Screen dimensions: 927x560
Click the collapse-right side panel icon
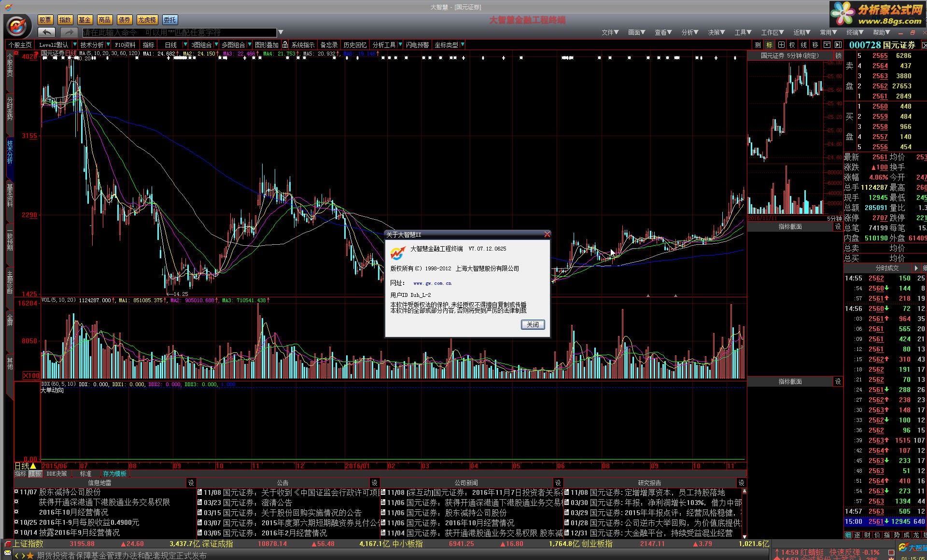tap(838, 45)
